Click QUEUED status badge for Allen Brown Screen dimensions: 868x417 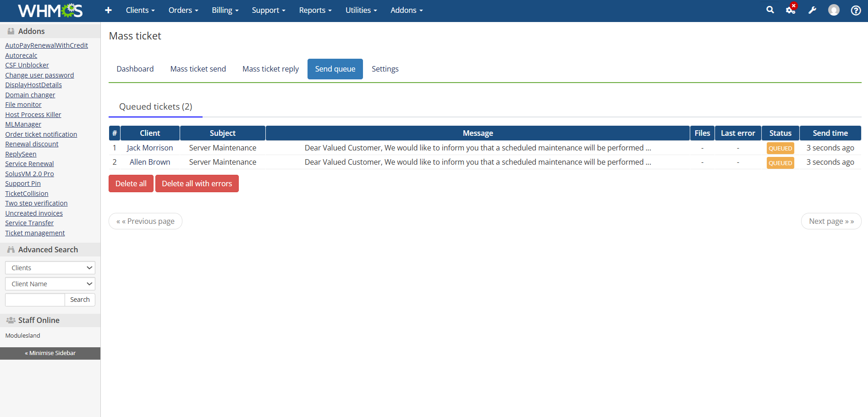coord(780,163)
